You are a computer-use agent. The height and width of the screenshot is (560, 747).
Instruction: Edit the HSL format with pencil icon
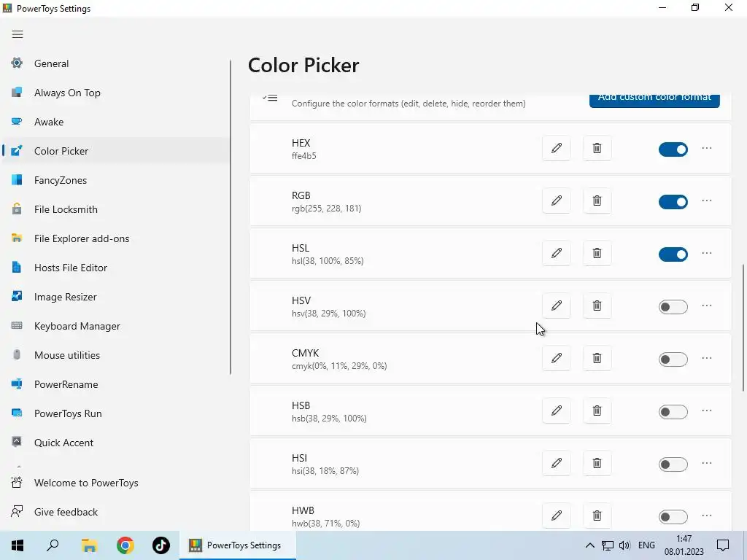(x=556, y=253)
